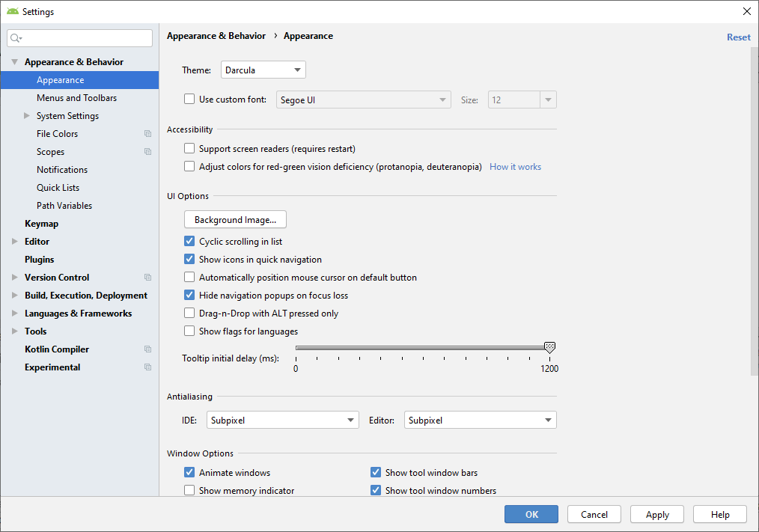The width and height of the screenshot is (759, 532).
Task: Collapse the Appearance & Behavior tree node
Action: click(x=14, y=62)
